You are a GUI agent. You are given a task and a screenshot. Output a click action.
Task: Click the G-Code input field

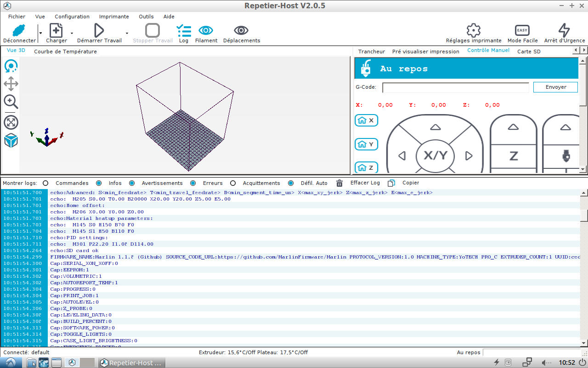(456, 87)
